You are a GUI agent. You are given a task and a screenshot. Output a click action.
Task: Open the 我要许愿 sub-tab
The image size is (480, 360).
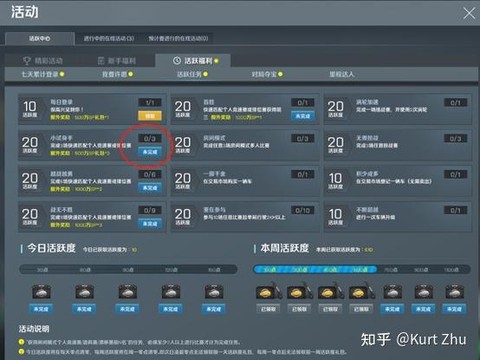click(x=117, y=74)
